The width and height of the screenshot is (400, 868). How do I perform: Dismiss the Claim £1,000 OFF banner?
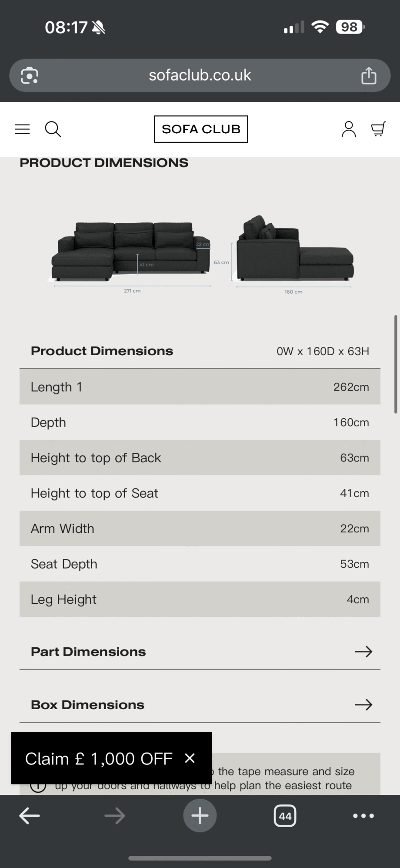point(190,758)
